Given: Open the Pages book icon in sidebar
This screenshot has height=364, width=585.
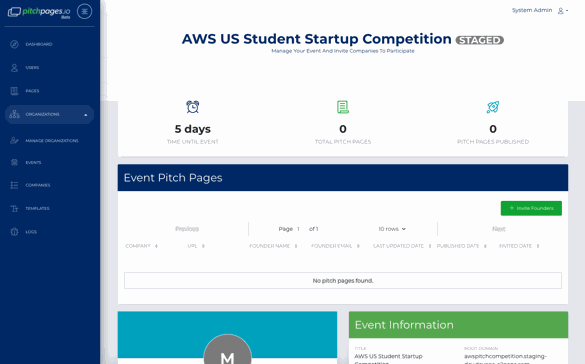Looking at the screenshot, I should pos(14,91).
